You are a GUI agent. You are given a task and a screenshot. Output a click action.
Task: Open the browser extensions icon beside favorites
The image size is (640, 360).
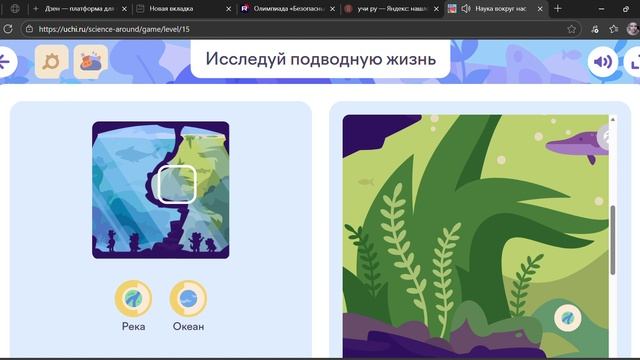click(x=595, y=29)
